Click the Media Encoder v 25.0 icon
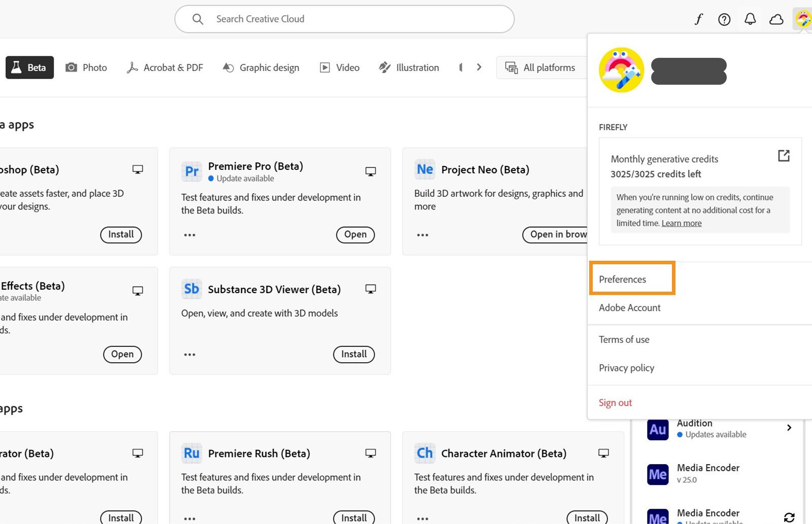This screenshot has width=812, height=524. (x=658, y=474)
